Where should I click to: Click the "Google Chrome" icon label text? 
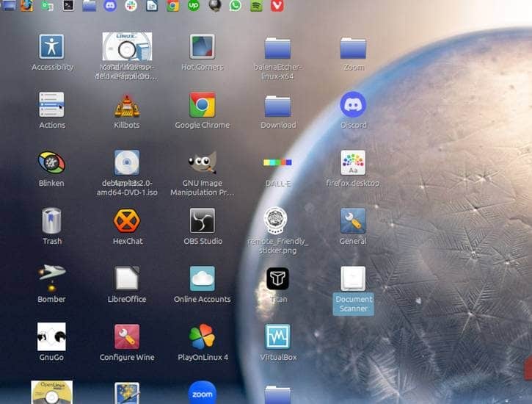pyautogui.click(x=203, y=126)
